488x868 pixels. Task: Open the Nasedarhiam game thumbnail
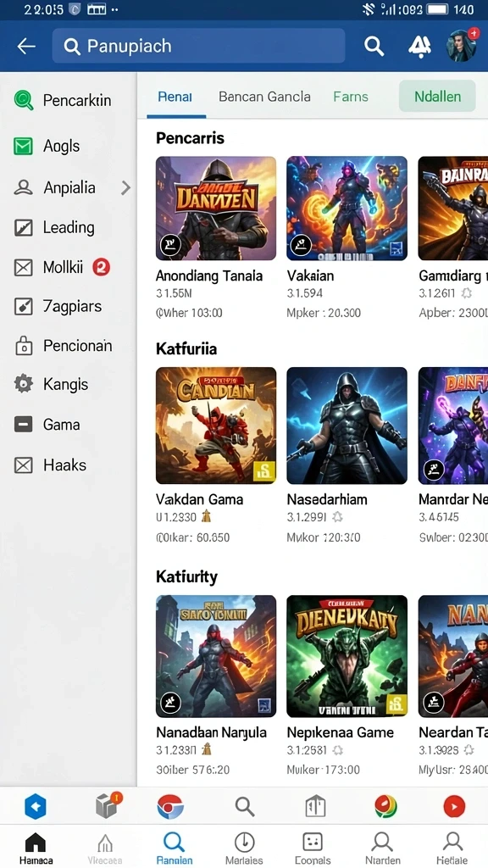tap(347, 426)
